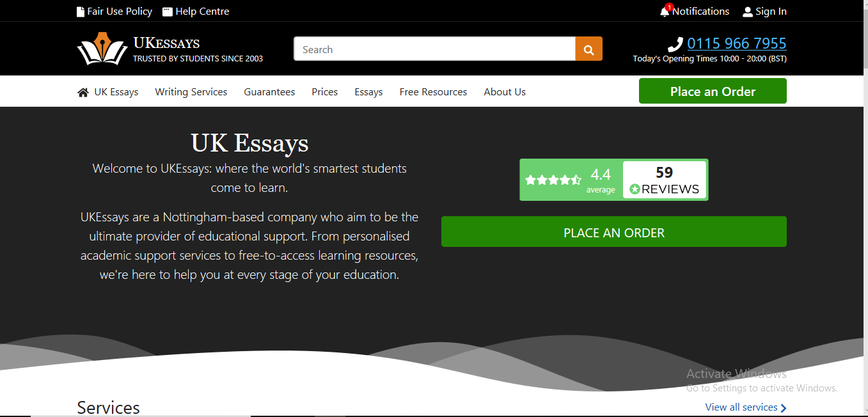The image size is (868, 417).
Task: Open the Prices menu item
Action: click(325, 92)
